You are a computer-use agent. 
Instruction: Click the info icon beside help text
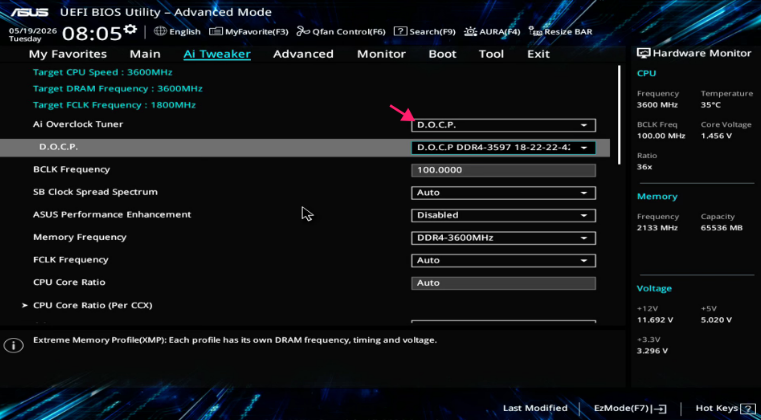pos(14,345)
